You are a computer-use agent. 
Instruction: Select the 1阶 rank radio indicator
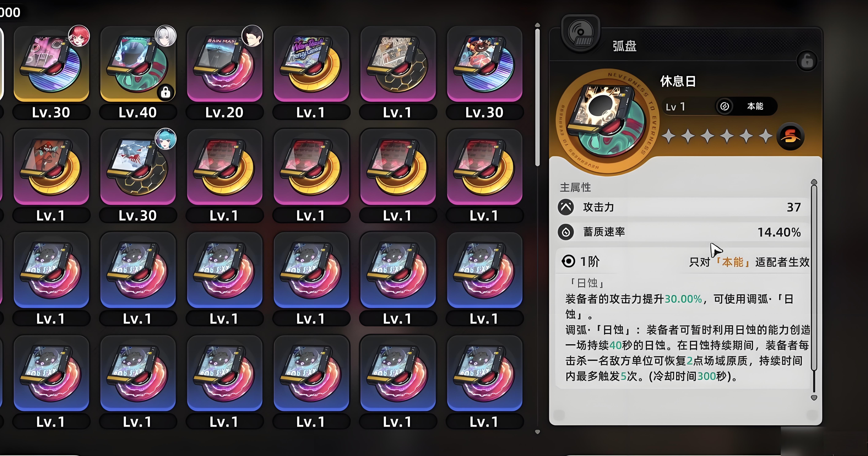[568, 261]
